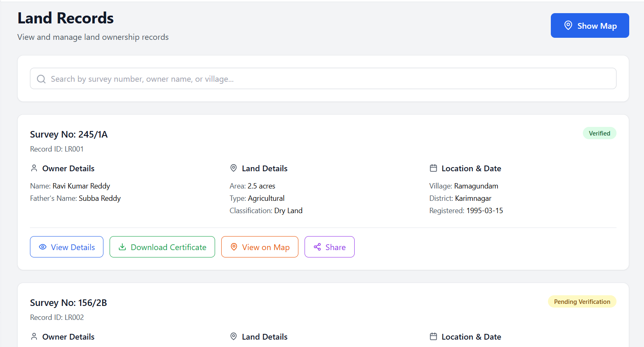
Task: Click the calendar icon beside first Location & Date
Action: point(433,168)
